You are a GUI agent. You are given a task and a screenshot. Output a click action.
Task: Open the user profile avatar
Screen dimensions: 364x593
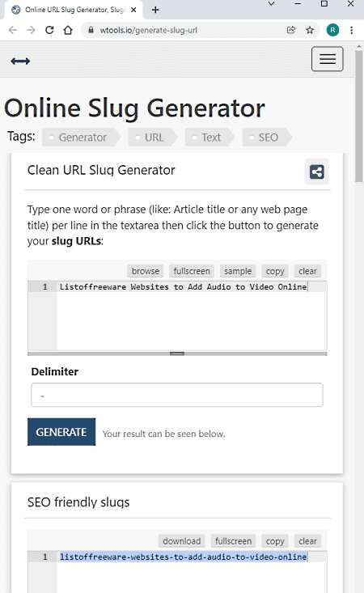click(332, 30)
